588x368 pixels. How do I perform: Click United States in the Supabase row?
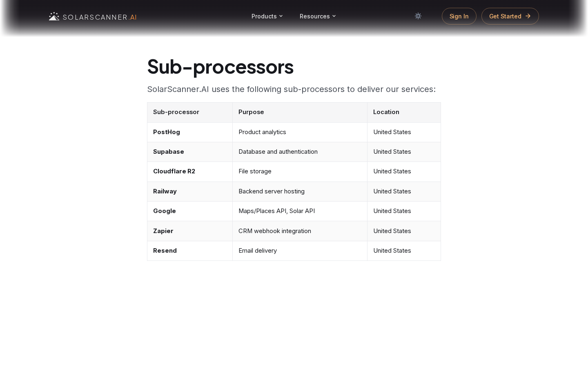(404, 152)
